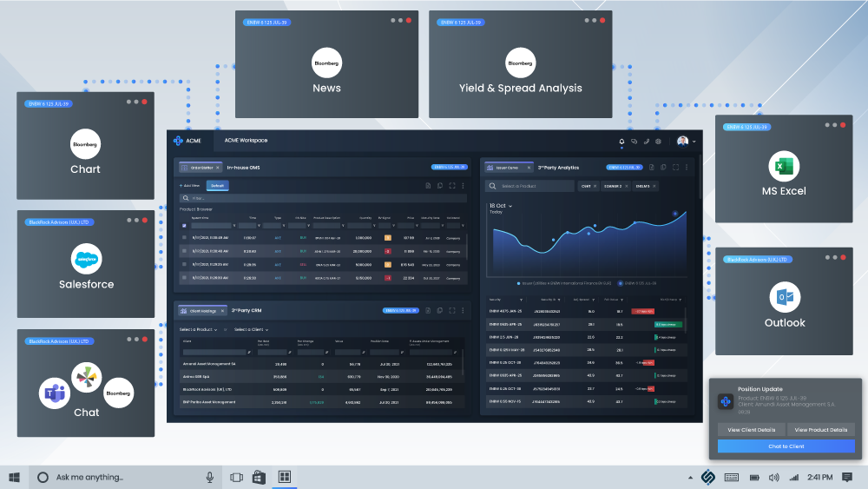Click the copy icon in 3rd Party Analytics panel
Screen dimensions: 868x489
tap(663, 168)
